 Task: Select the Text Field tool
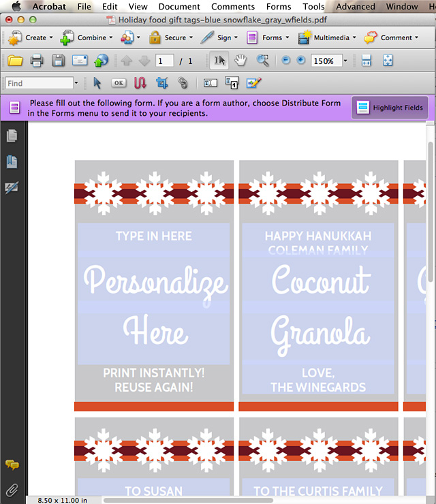tap(211, 83)
